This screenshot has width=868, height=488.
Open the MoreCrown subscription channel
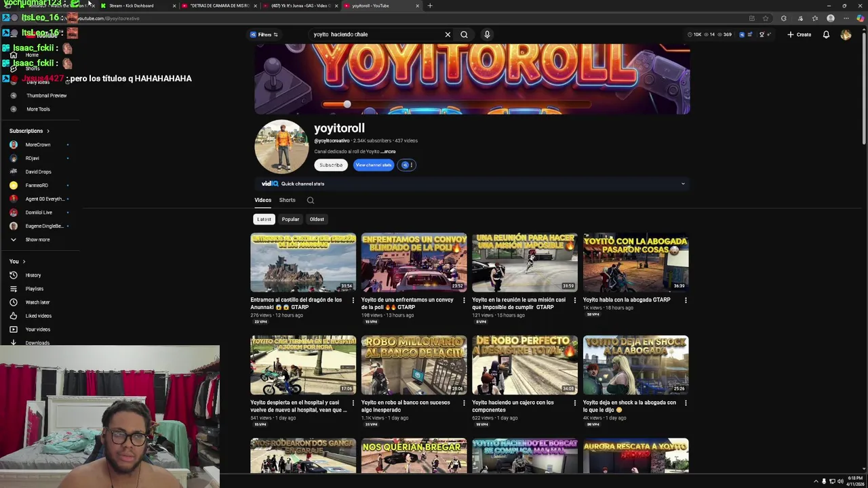[38, 144]
